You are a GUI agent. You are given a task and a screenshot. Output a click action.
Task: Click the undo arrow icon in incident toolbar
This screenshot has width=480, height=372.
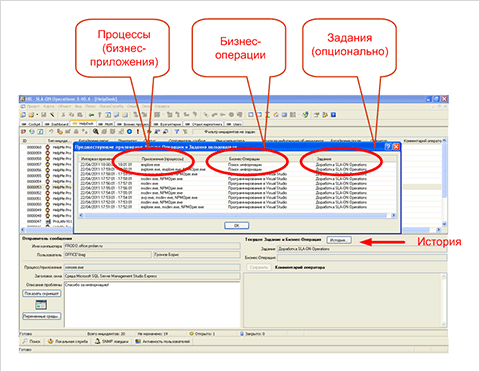(x=51, y=132)
